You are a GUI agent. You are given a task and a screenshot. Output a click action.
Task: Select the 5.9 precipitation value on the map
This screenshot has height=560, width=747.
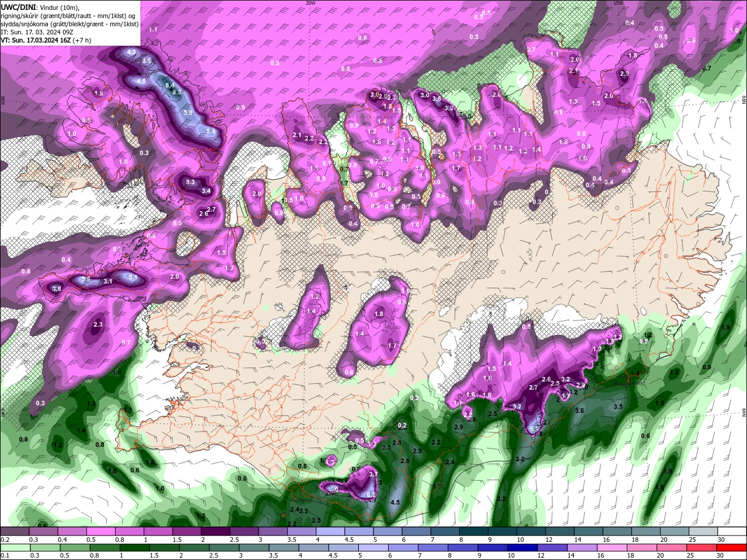coord(188,113)
